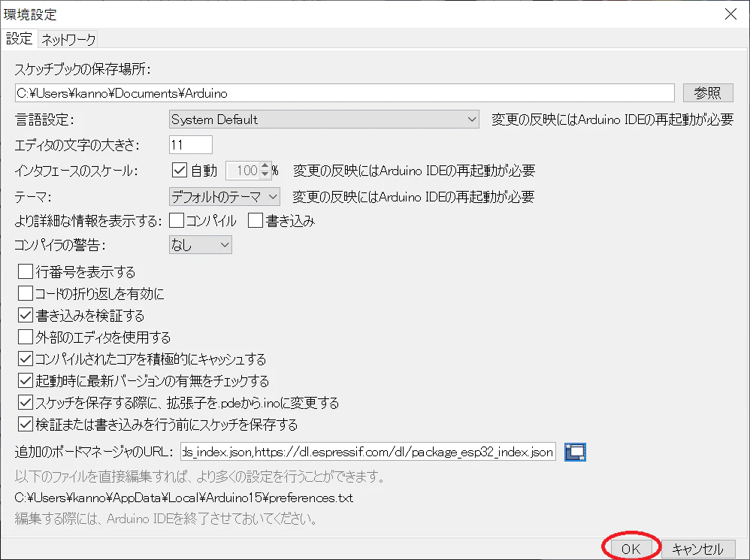This screenshot has width=750, height=560.
Task: Click the interface scale 100 percent field
Action: 243,170
